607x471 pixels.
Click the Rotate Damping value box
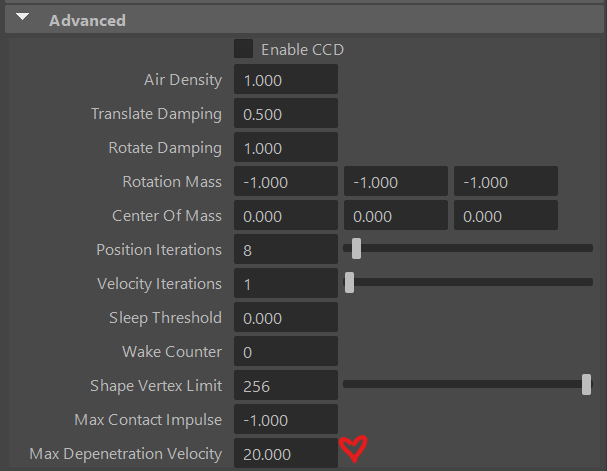click(x=286, y=148)
